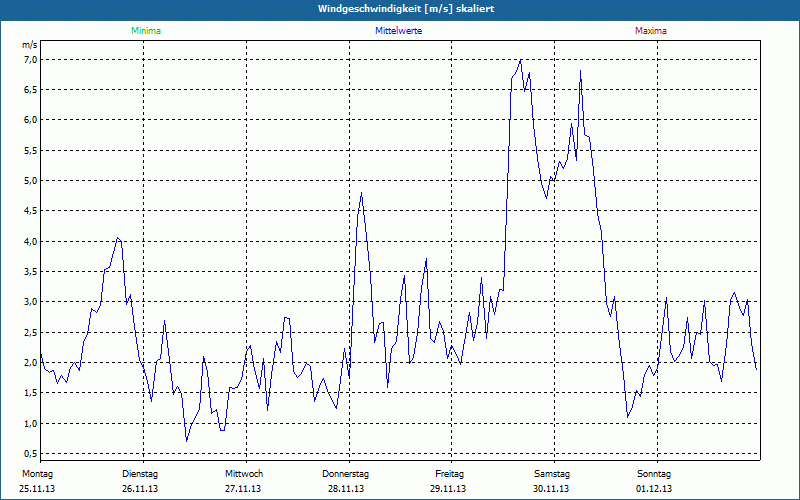Click the date 26.11.13
The image size is (800, 500).
(140, 489)
